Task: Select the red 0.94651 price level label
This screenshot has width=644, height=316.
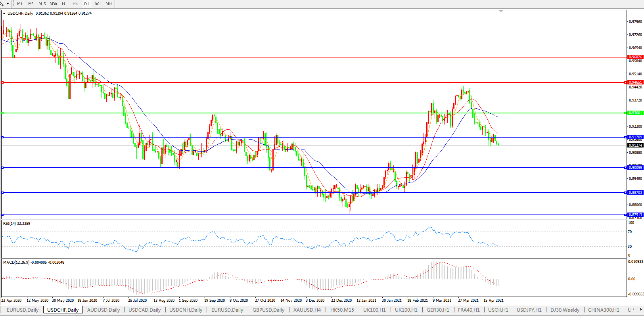Action: (635, 82)
